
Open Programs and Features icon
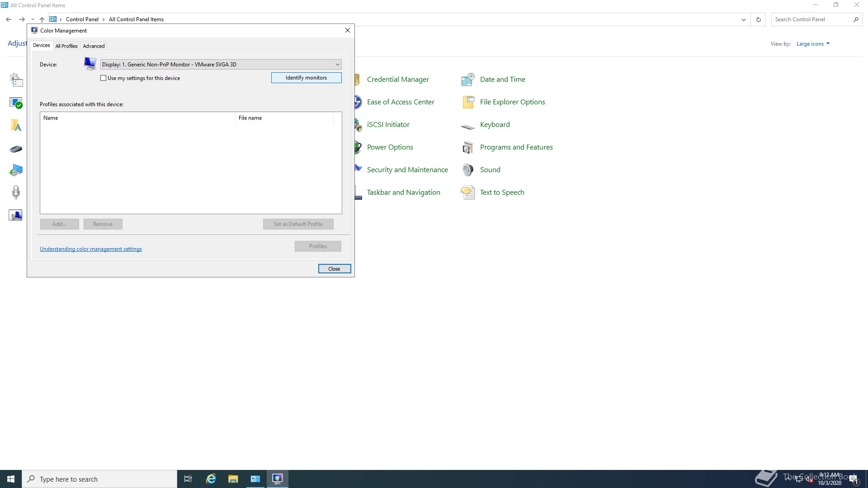[467, 147]
